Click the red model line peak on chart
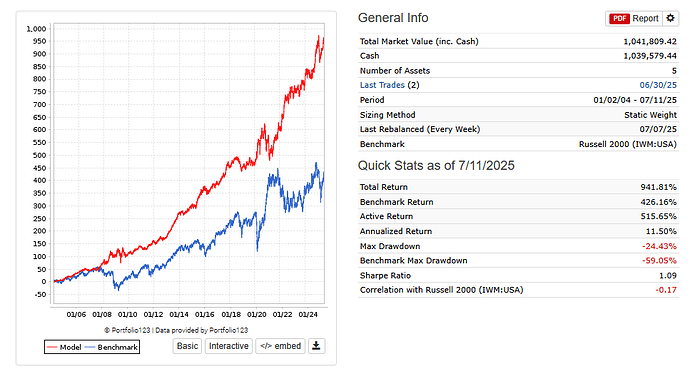Image resolution: width=690 pixels, height=368 pixels. 319,37
